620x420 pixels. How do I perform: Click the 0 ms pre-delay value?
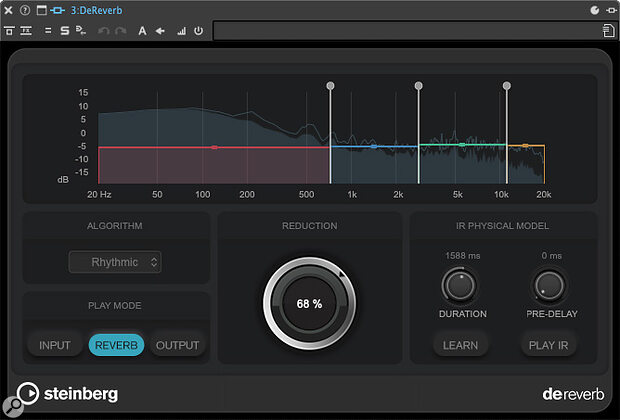coord(552,256)
